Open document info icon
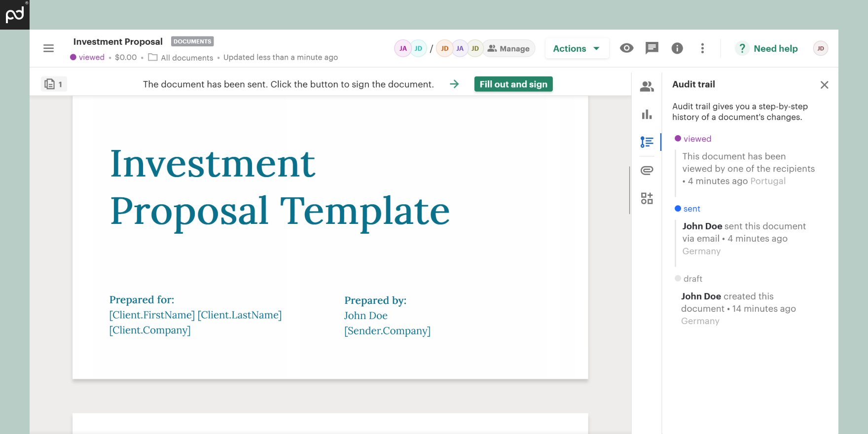The width and height of the screenshot is (868, 434). pos(677,48)
